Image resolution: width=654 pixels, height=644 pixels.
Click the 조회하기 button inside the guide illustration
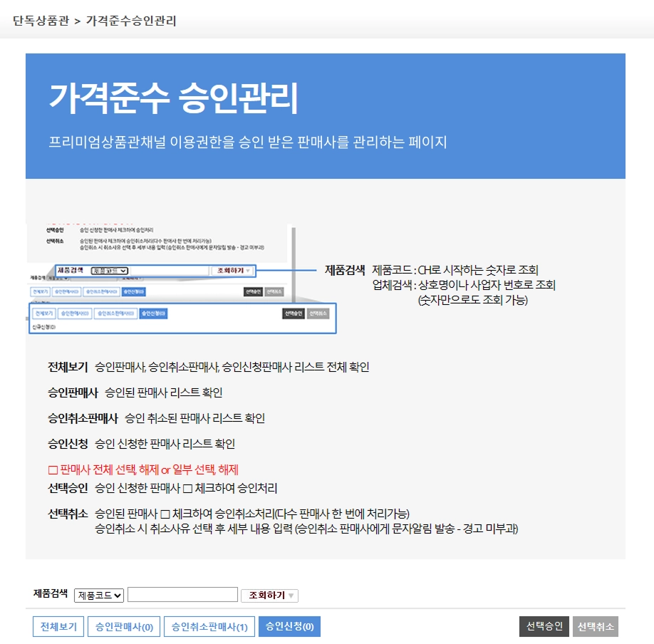pos(232,271)
